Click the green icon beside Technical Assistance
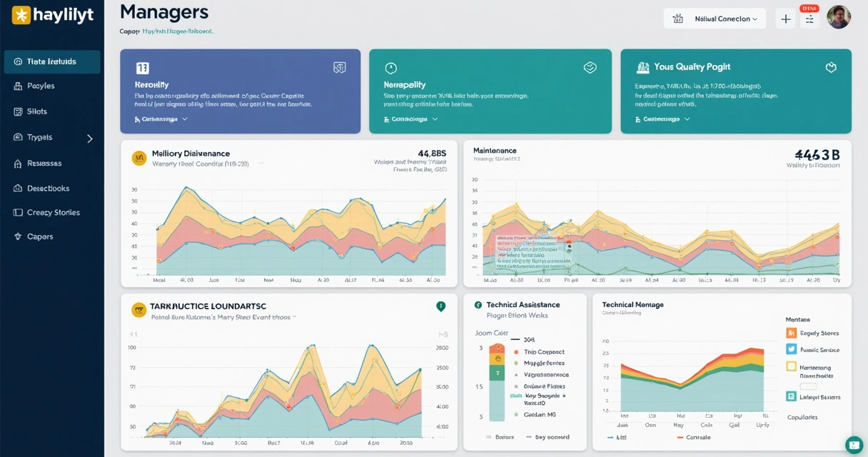This screenshot has width=868, height=457. click(478, 304)
